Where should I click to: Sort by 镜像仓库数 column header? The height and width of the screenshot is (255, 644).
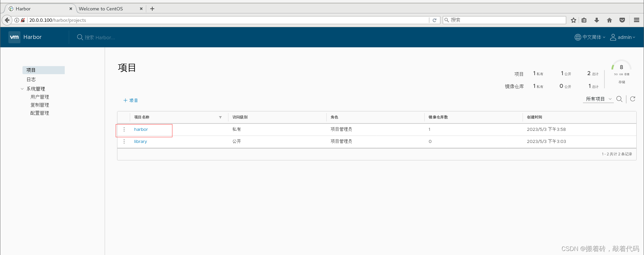(x=438, y=117)
